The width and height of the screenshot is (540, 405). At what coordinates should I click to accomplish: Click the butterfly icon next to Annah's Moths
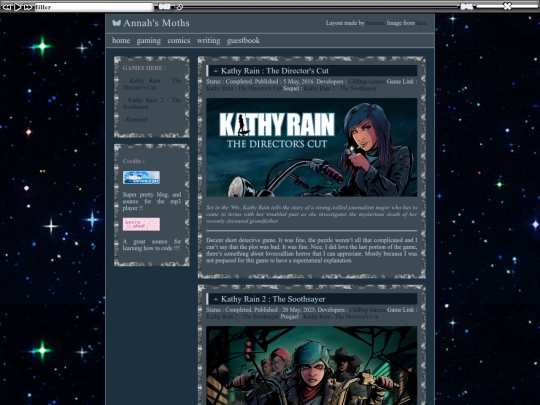(x=116, y=23)
